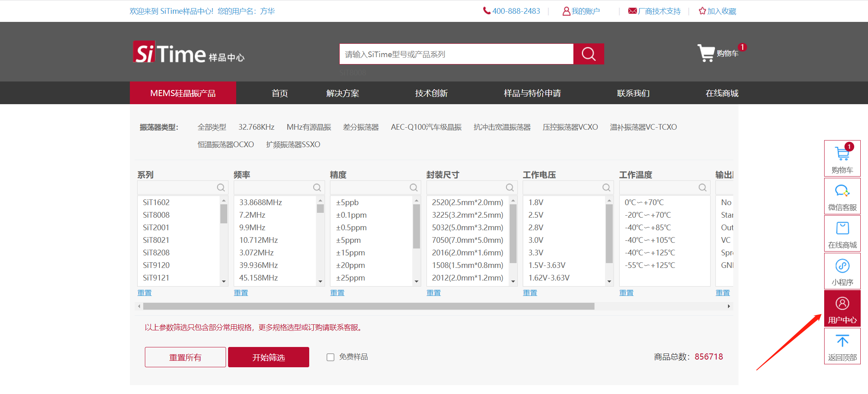The width and height of the screenshot is (868, 394).
Task: Click the envelope icon for tech support
Action: tap(632, 11)
